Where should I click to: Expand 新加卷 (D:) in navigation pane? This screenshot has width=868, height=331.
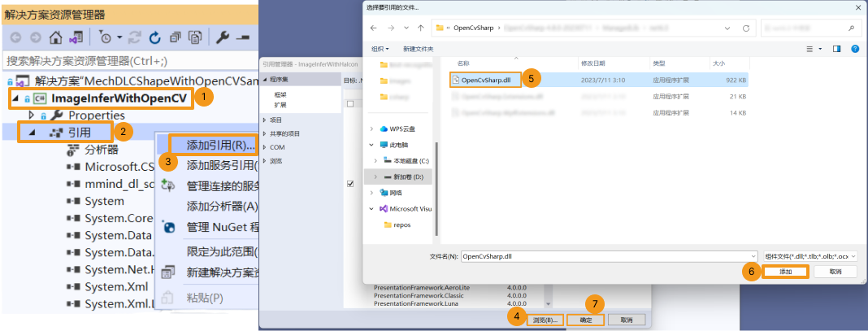(x=376, y=176)
